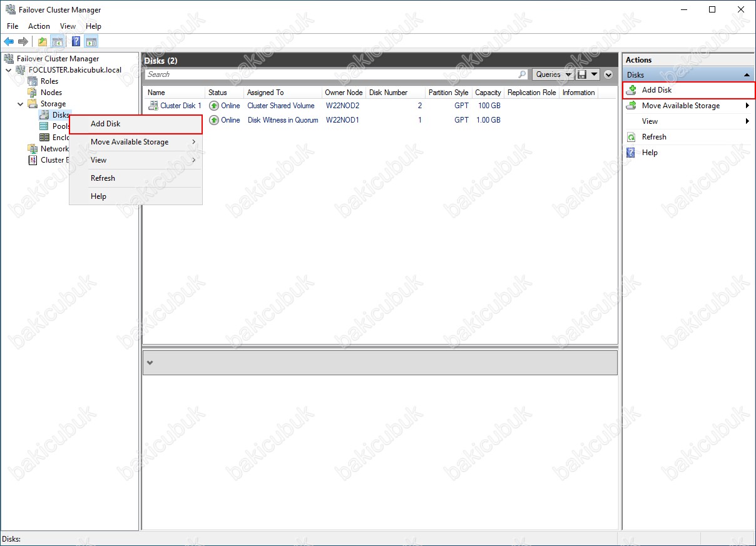This screenshot has height=546, width=756.
Task: Click the Cluster Disk 1 disk icon
Action: pyautogui.click(x=153, y=106)
